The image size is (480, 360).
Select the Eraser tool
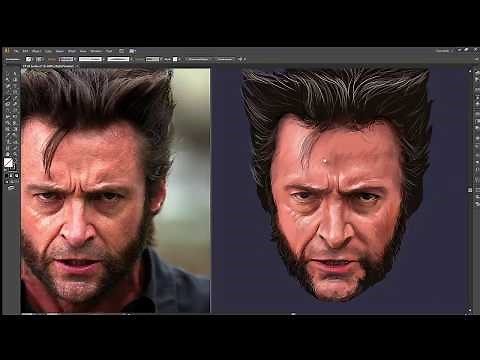pyautogui.click(x=15, y=104)
